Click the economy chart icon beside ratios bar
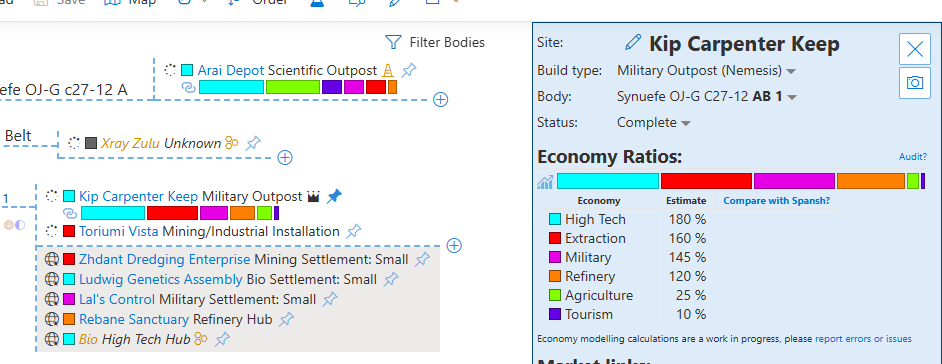Viewport: 942px width, 364px height. [545, 182]
